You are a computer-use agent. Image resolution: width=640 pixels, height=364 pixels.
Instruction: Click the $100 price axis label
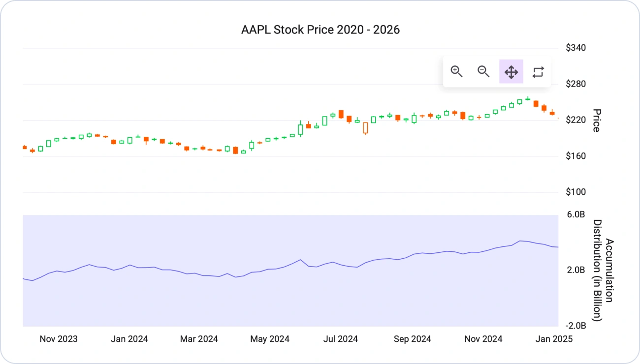[576, 192]
